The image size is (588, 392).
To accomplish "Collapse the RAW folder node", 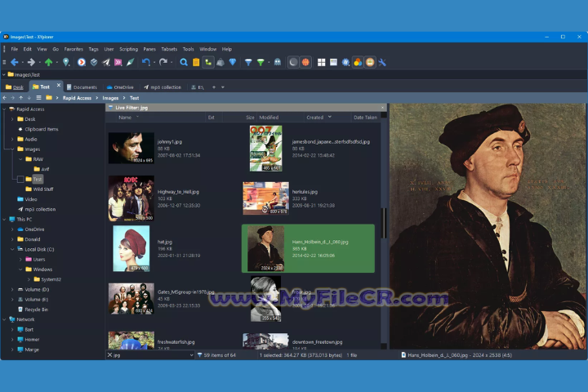I will pyautogui.click(x=20, y=159).
